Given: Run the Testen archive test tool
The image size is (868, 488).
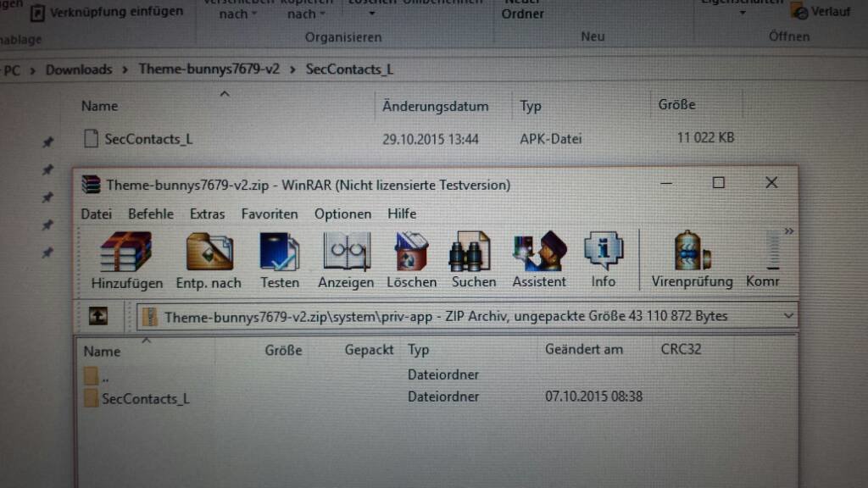Looking at the screenshot, I should [280, 260].
